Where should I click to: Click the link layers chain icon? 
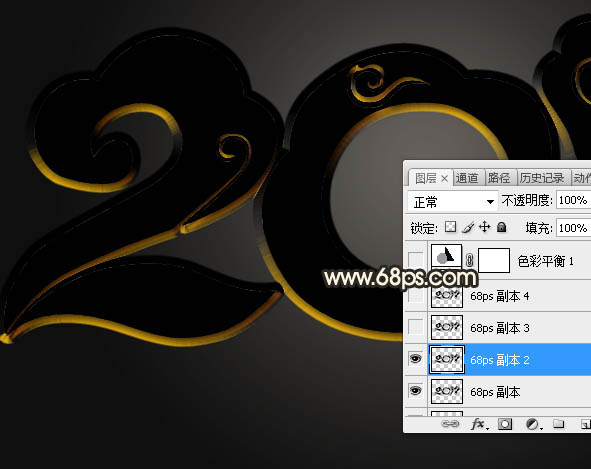click(450, 424)
